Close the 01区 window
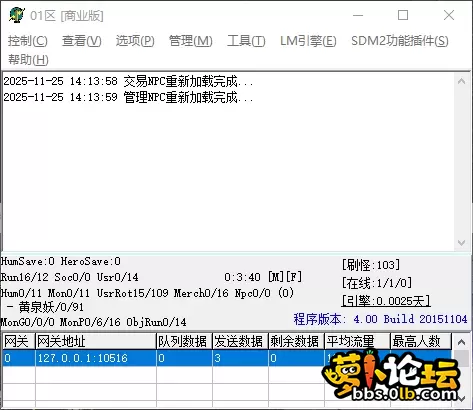 click(449, 15)
